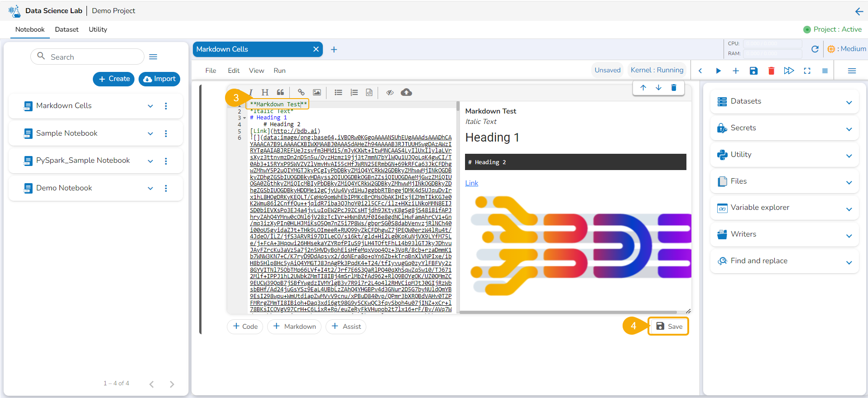Open a new notebook tab with plus

coord(334,49)
